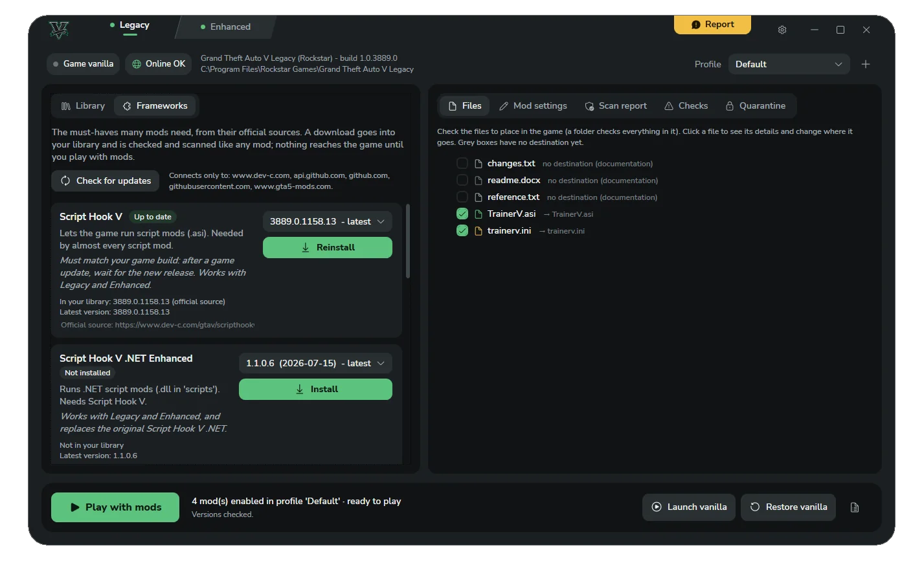924x563 pixels.
Task: Click the yellow Report button
Action: tap(712, 25)
